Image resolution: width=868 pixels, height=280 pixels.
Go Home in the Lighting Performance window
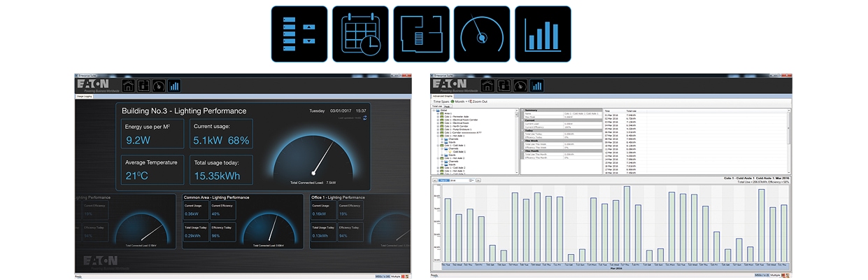[129, 85]
